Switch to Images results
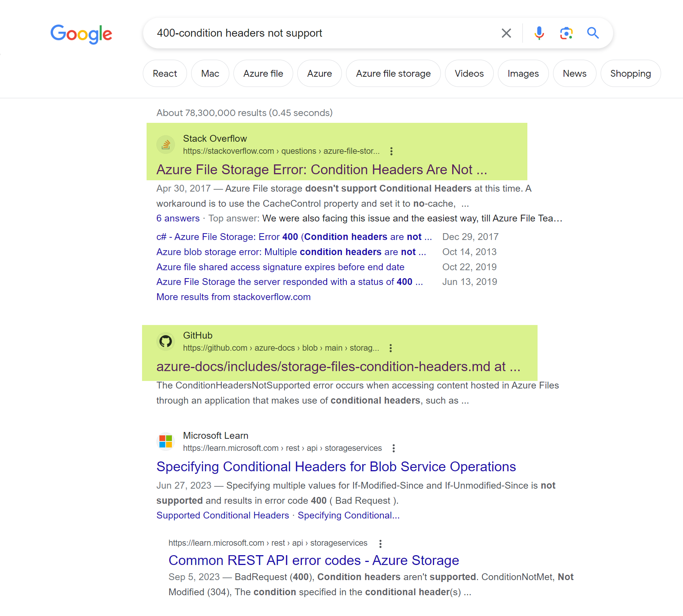This screenshot has width=683, height=616. (x=523, y=73)
